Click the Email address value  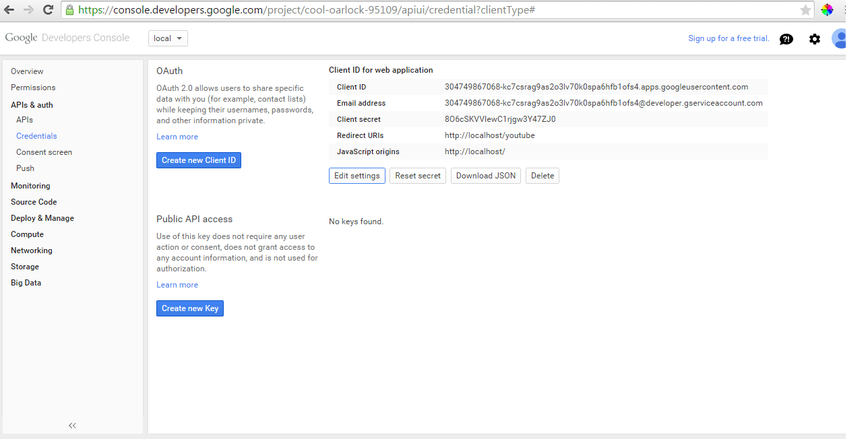click(604, 103)
